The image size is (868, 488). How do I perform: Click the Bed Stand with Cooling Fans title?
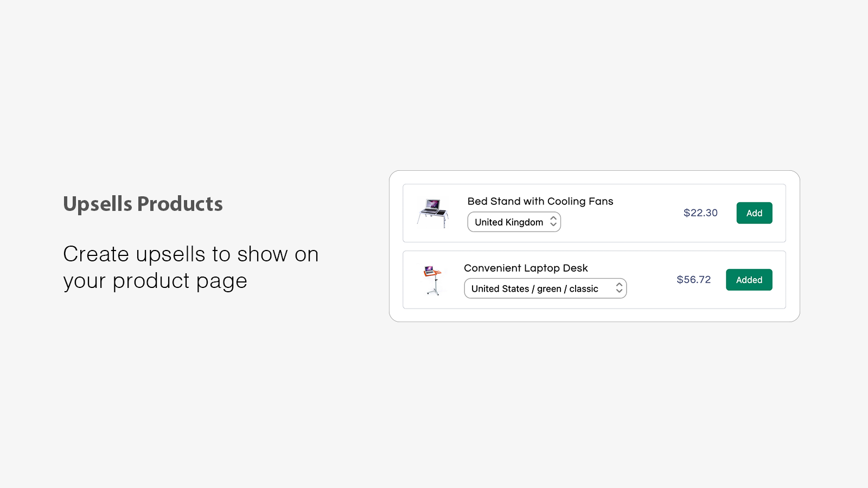coord(540,201)
